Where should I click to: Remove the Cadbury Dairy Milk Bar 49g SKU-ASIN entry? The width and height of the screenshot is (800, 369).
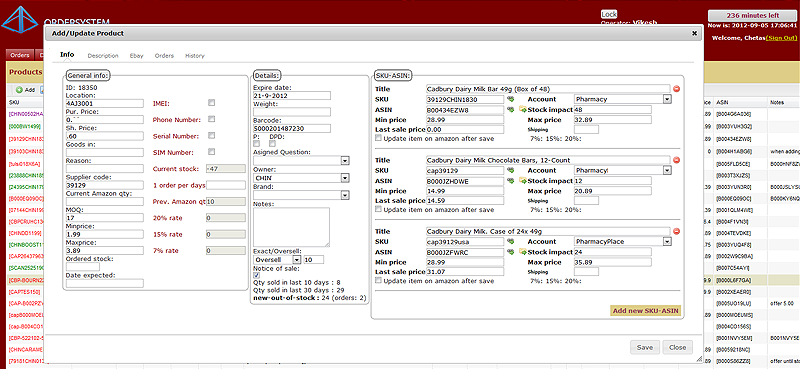(677, 89)
